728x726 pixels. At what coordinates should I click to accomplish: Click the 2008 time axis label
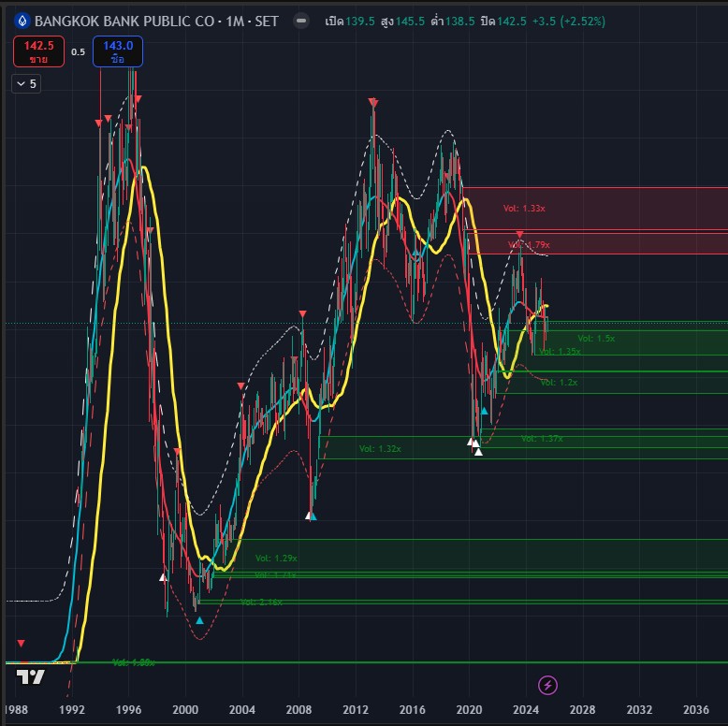[x=298, y=710]
